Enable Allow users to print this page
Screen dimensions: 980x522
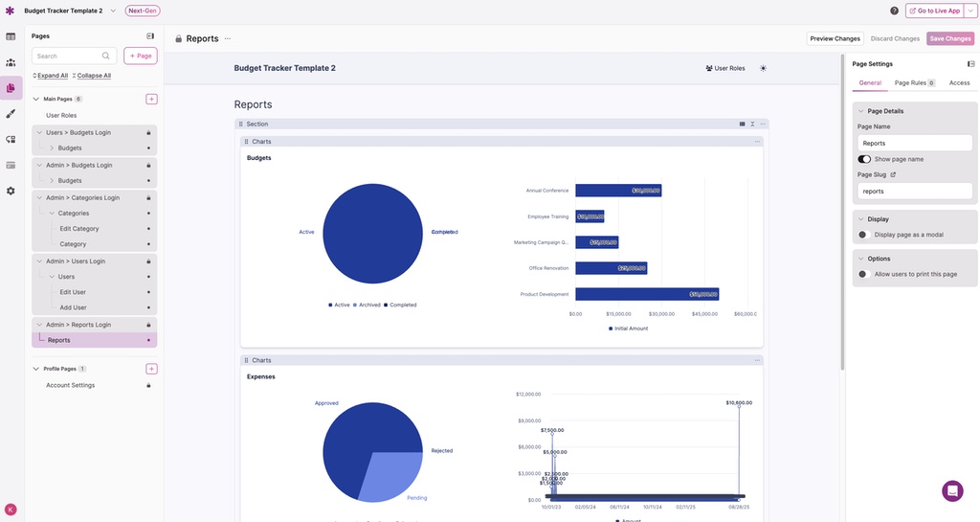click(x=862, y=274)
